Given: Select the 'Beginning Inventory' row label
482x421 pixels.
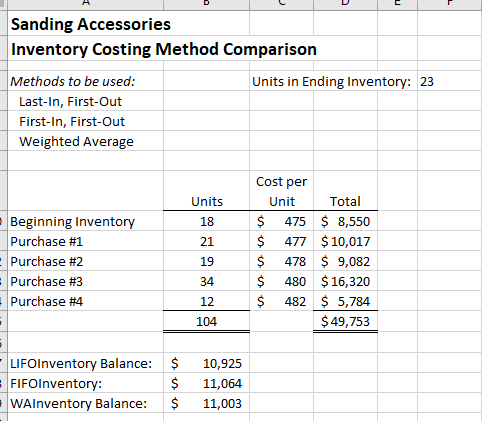Looking at the screenshot, I should [x=86, y=221].
